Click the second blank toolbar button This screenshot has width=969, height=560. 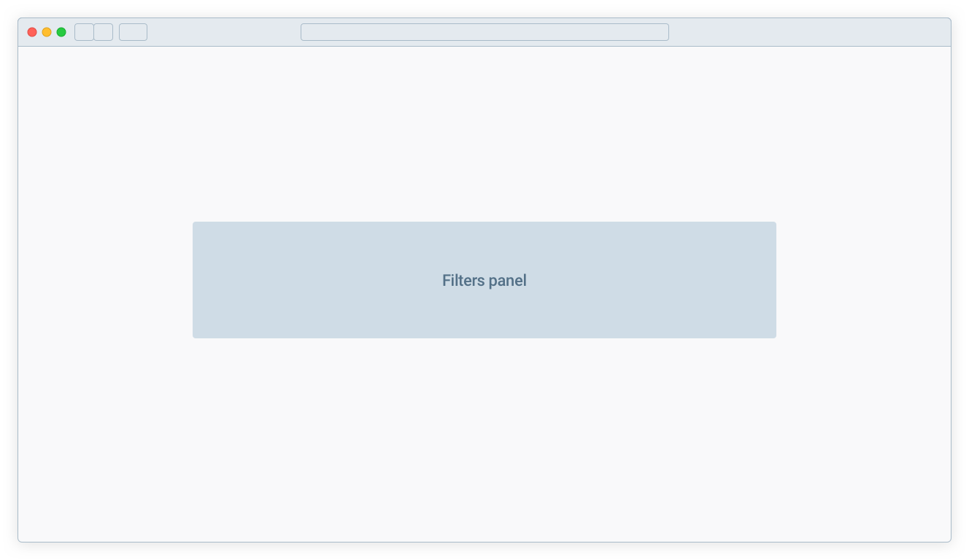pyautogui.click(x=104, y=32)
